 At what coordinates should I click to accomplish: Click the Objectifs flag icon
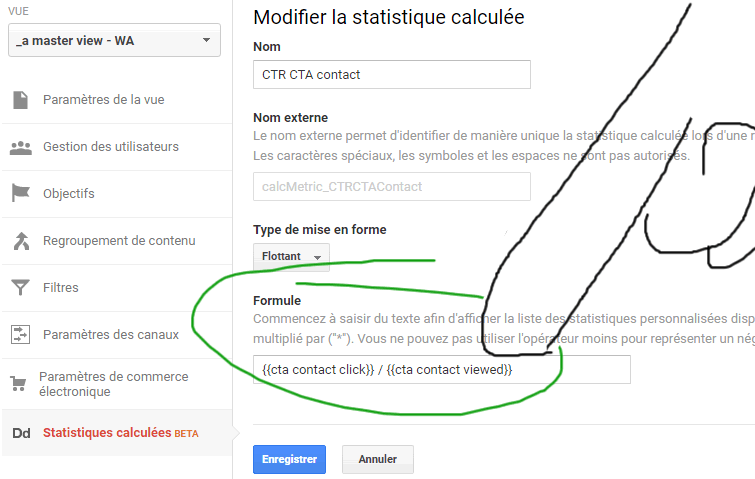coord(20,193)
